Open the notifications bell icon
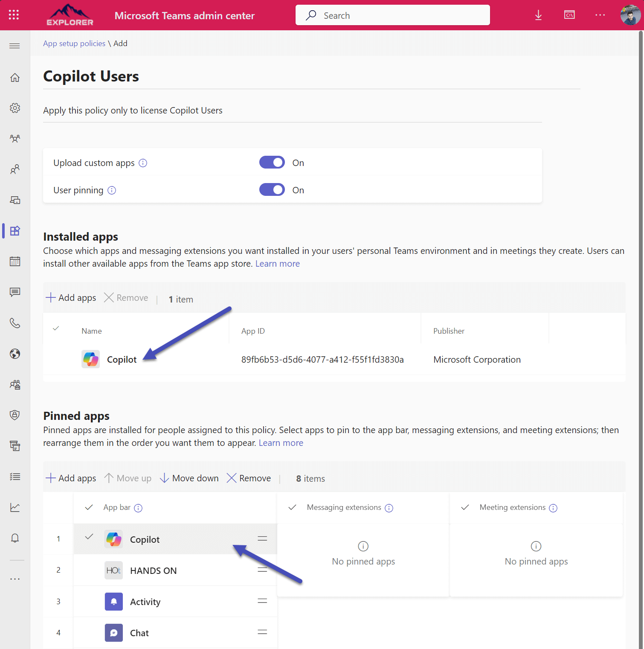 (15, 538)
